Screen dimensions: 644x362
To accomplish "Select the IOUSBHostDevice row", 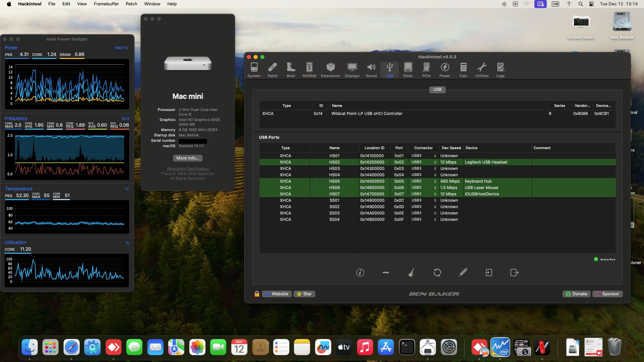I will 437,194.
